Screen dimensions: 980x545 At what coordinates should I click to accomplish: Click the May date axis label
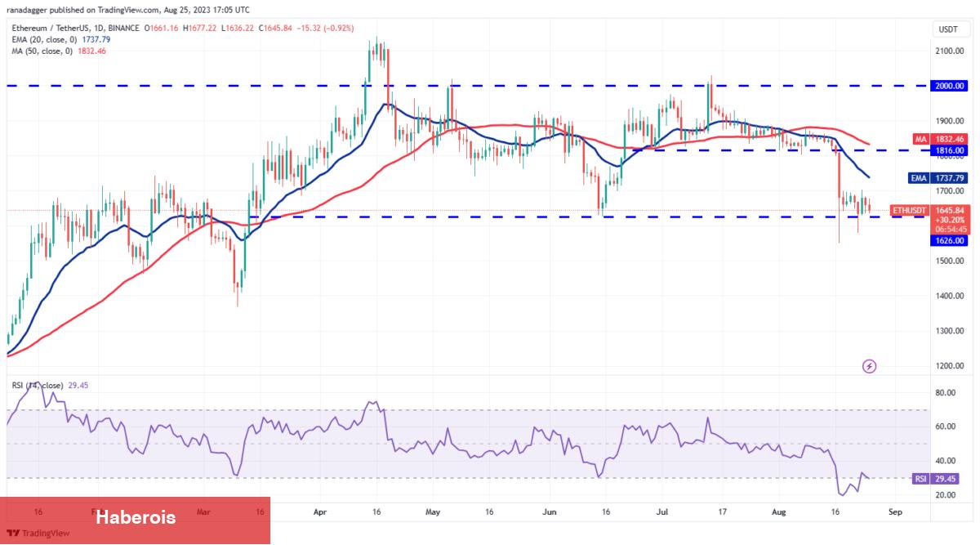[x=433, y=511]
